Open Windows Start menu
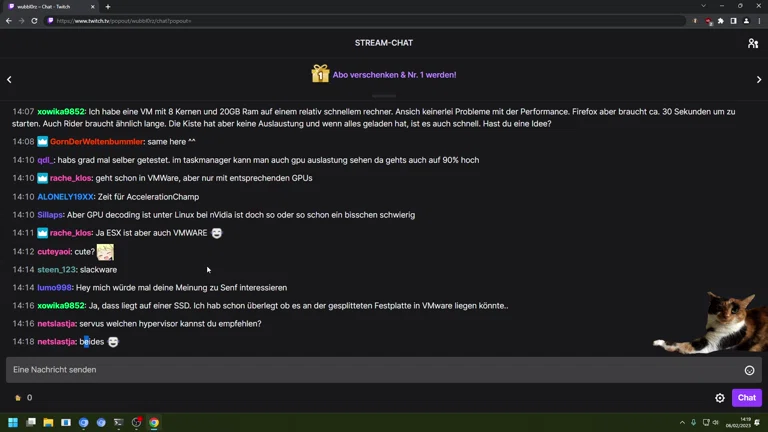Screen dimensions: 768x432 point(14,423)
